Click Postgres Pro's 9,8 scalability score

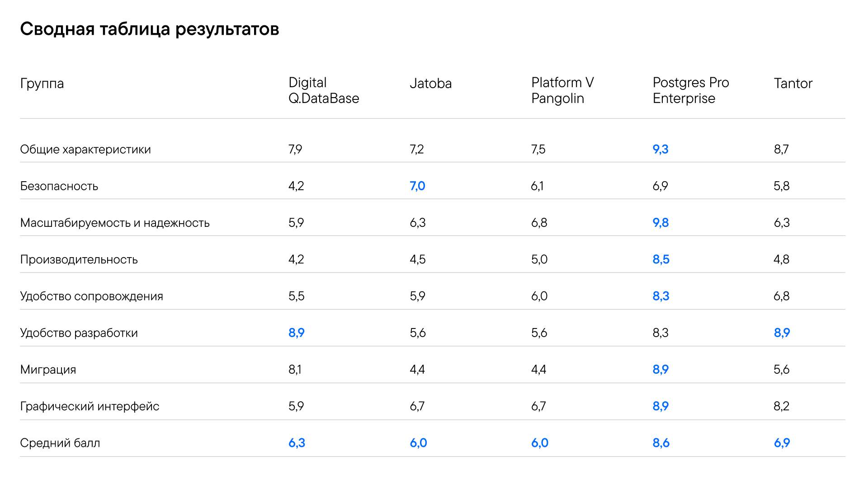660,223
